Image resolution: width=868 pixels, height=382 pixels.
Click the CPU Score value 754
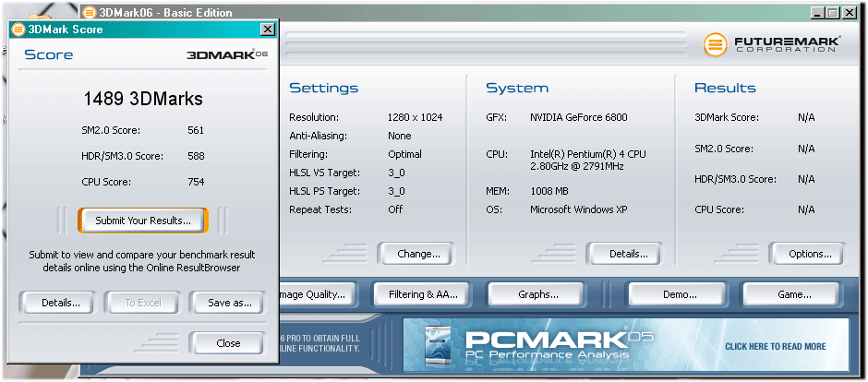click(196, 182)
